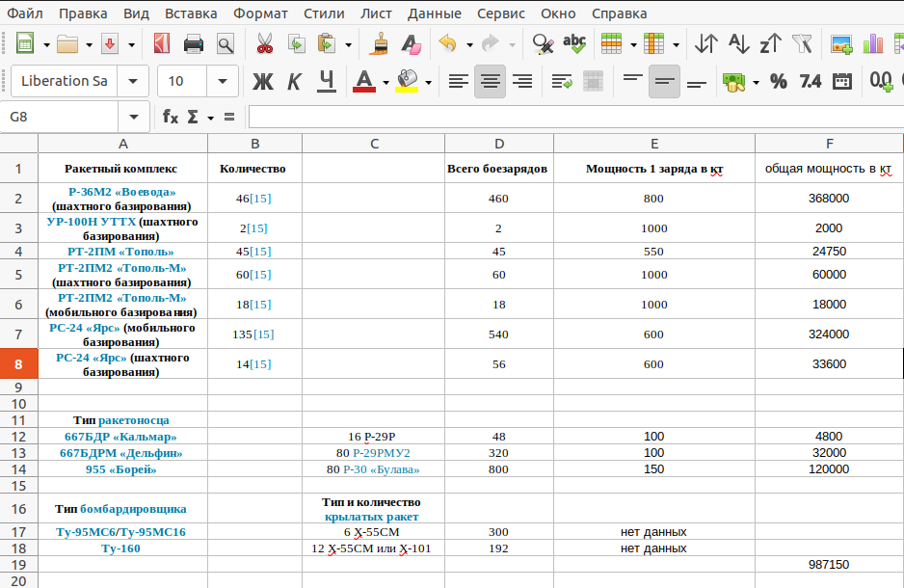The height and width of the screenshot is (588, 904).
Task: Open the font size dropdown
Action: [223, 81]
